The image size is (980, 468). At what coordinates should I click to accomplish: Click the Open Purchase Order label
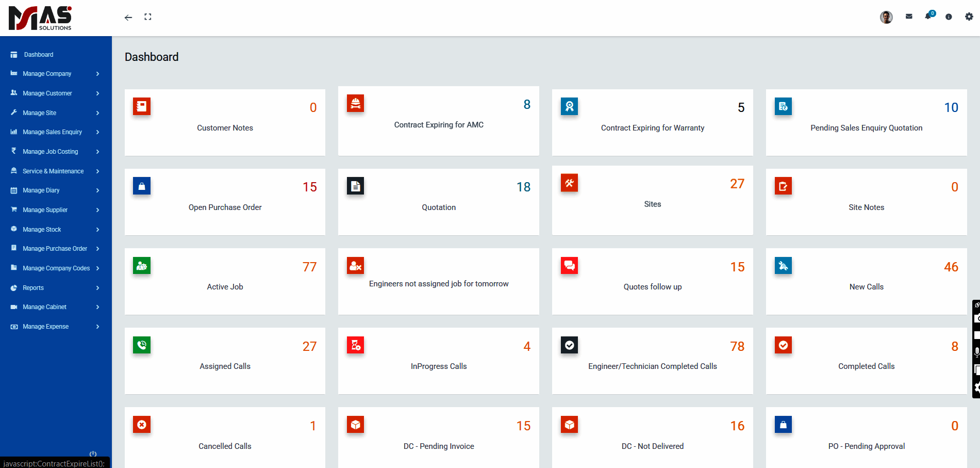pos(225,207)
